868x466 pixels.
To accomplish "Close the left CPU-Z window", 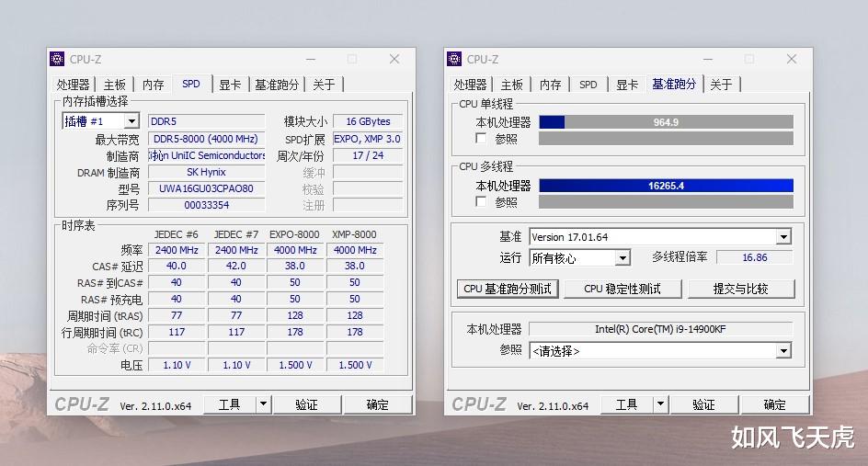I will (x=394, y=59).
